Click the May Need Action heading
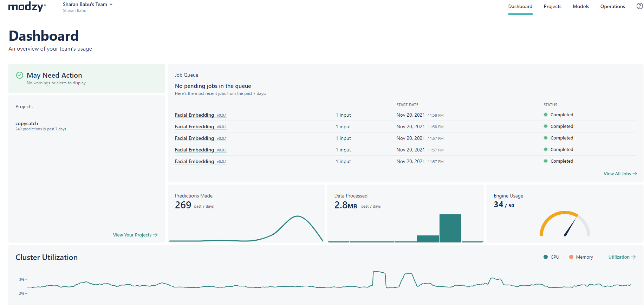This screenshot has height=305, width=644. pos(54,75)
